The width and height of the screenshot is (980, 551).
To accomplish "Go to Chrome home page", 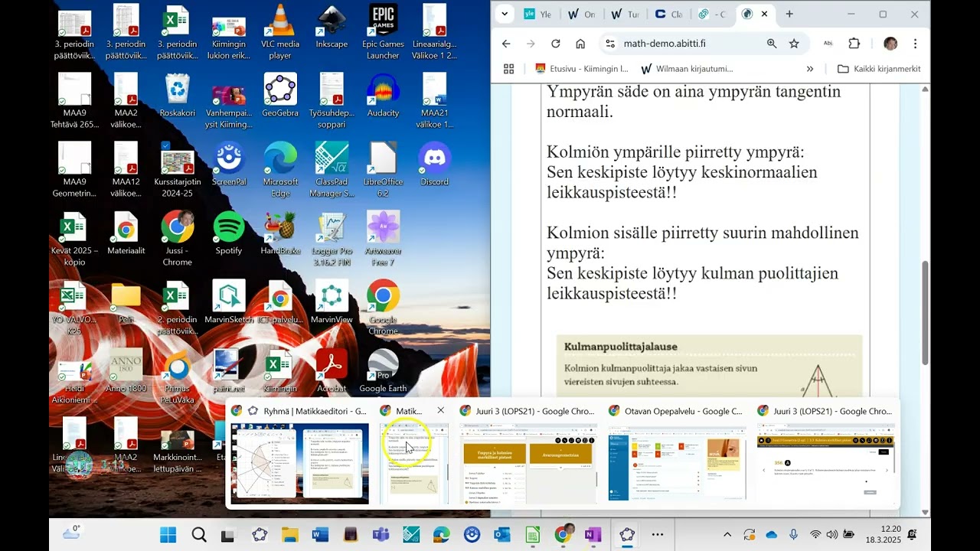I will (580, 44).
